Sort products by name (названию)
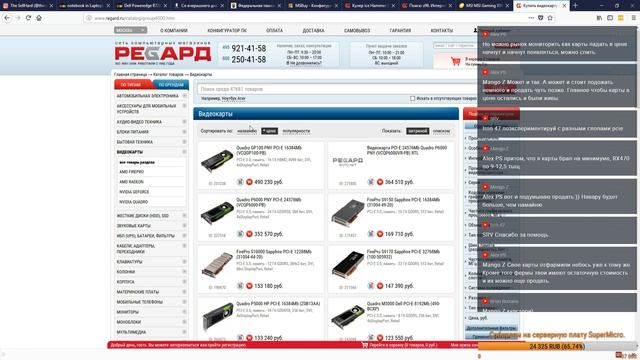Image resolution: width=640 pixels, height=360 pixels. [x=247, y=131]
